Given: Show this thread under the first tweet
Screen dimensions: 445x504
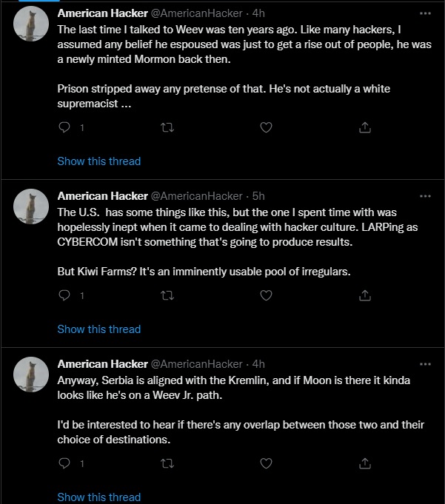Looking at the screenshot, I should click(x=98, y=161).
